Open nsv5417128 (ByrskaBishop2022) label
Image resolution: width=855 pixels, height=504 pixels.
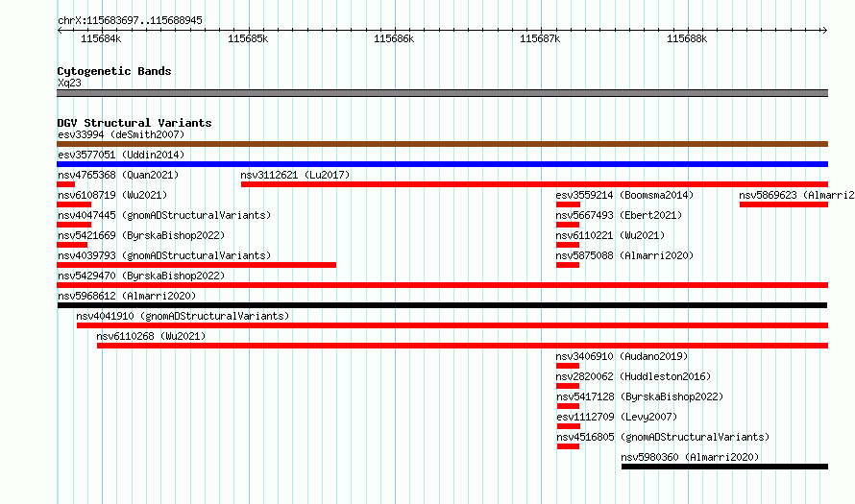pyautogui.click(x=640, y=396)
